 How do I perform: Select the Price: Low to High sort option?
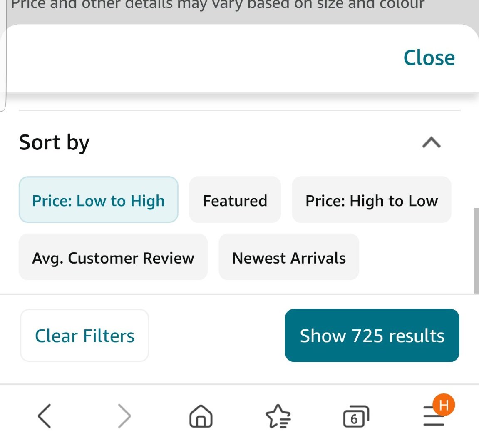click(99, 200)
